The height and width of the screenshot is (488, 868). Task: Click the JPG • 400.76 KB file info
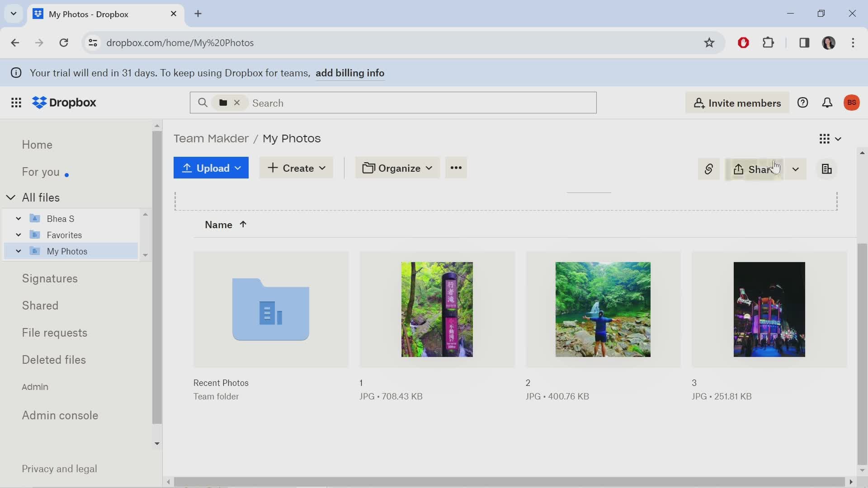pyautogui.click(x=557, y=397)
